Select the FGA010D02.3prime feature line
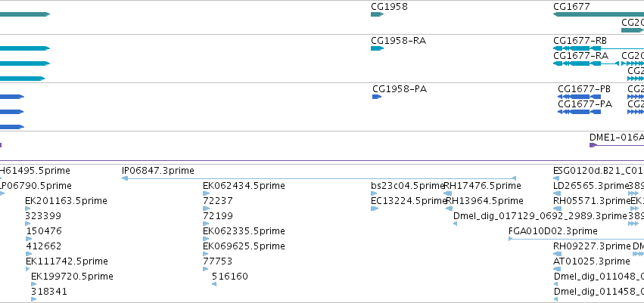The width and height of the screenshot is (644, 303). click(576, 239)
